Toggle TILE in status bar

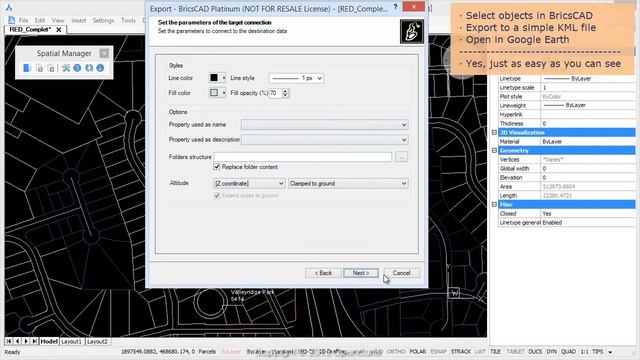click(x=496, y=351)
